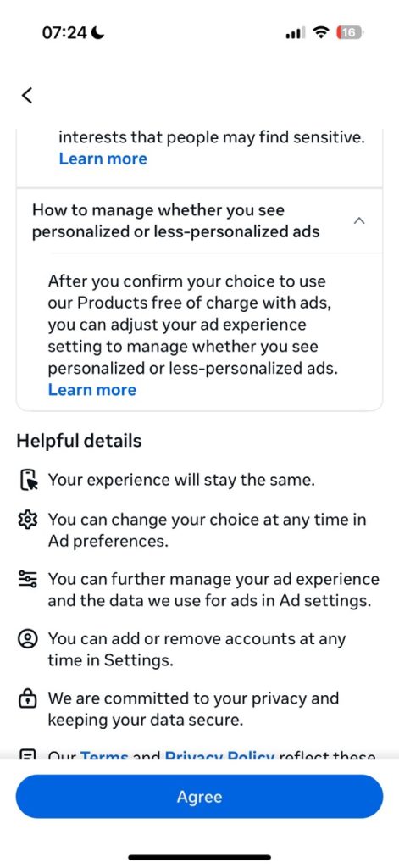Screen dimensions: 399x868
Task: Click the Helpful details heading
Action: coord(79,441)
